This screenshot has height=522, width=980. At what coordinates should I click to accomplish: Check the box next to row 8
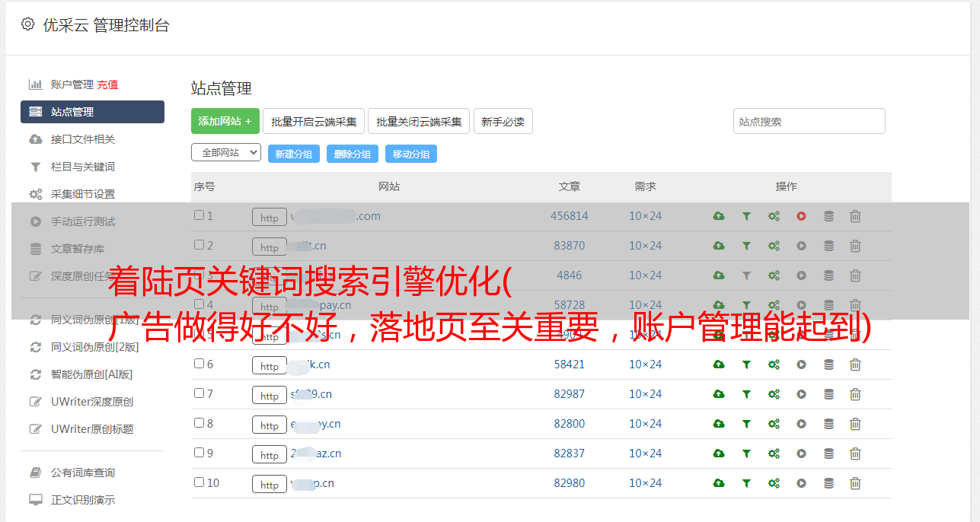coord(199,423)
